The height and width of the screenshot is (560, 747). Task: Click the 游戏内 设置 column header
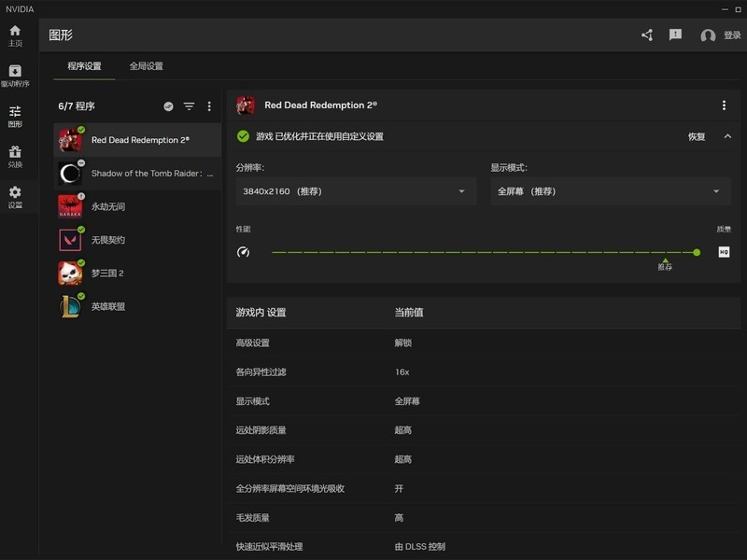click(261, 313)
